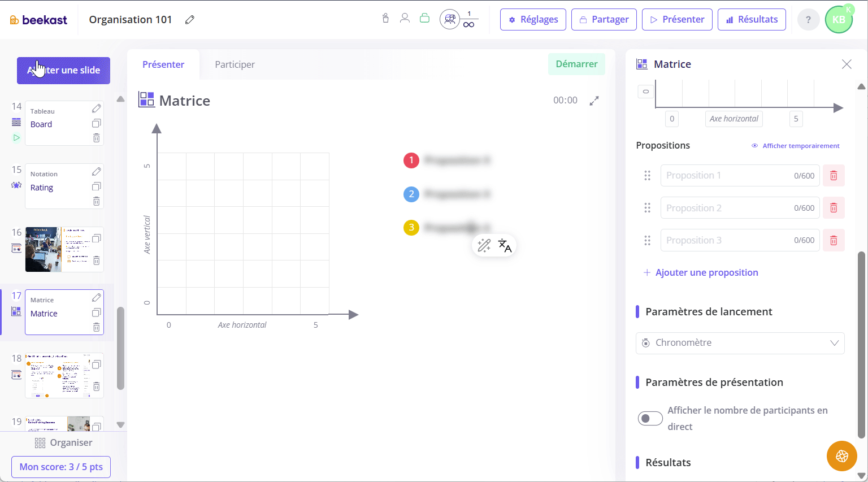The width and height of the screenshot is (868, 482).
Task: Click blue proposition marker 2
Action: click(411, 194)
